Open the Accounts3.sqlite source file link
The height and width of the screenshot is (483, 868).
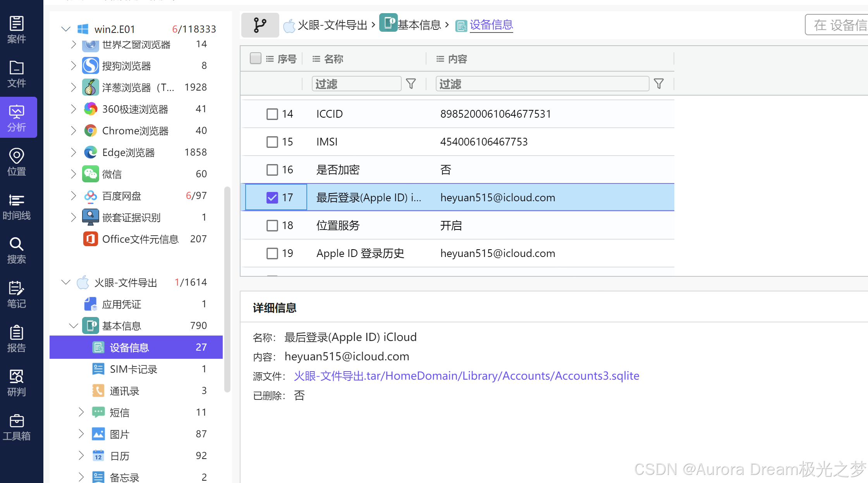point(466,376)
